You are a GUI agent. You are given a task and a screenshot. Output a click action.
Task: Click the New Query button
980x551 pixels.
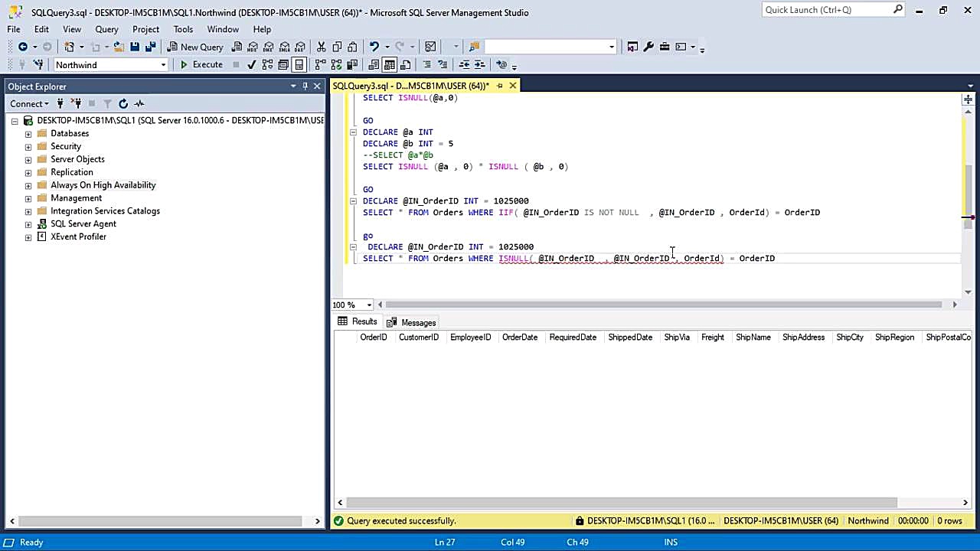195,47
